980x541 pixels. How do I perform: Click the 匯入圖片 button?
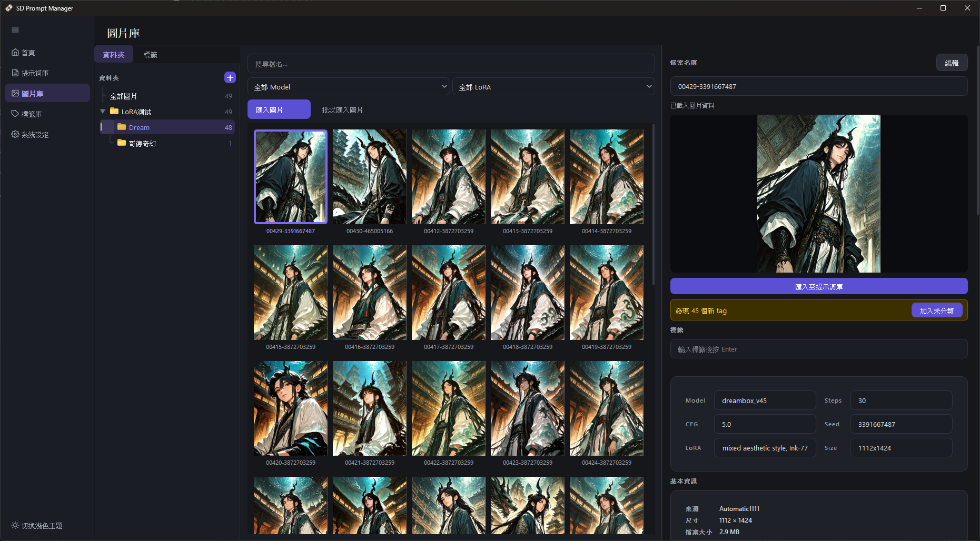click(x=279, y=109)
